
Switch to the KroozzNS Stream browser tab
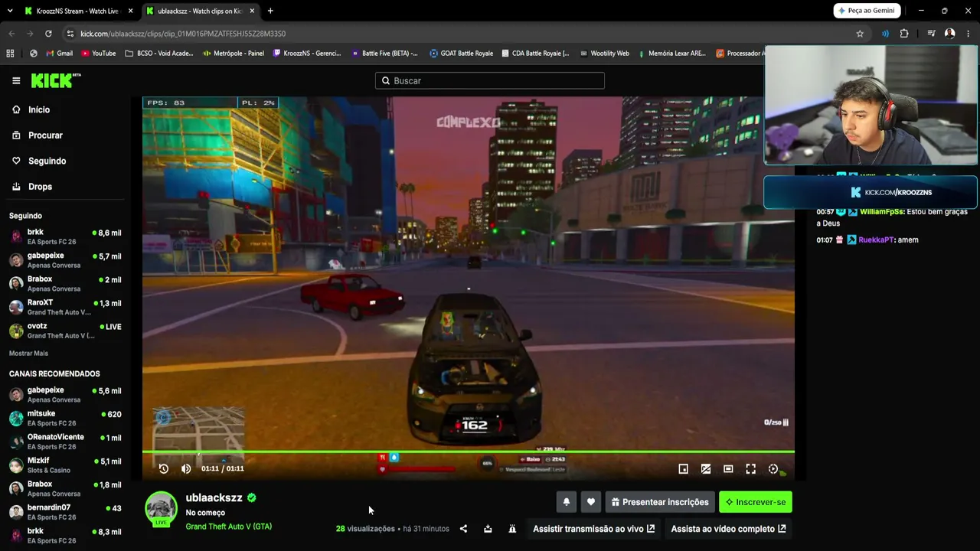pyautogui.click(x=77, y=11)
